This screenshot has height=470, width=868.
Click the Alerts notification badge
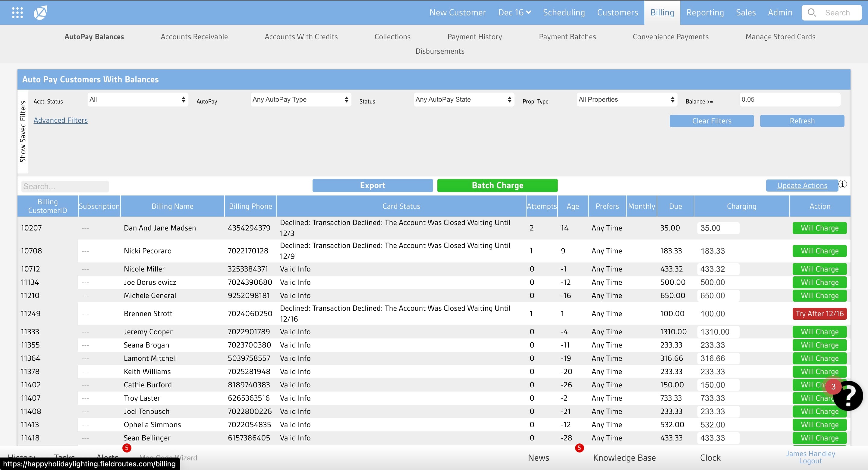(x=127, y=448)
